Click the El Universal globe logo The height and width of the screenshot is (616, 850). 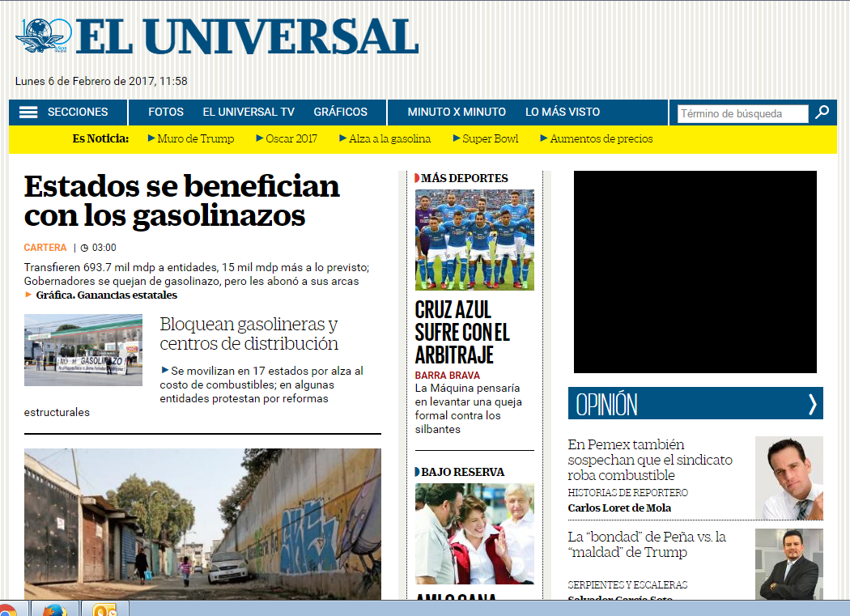[x=44, y=36]
